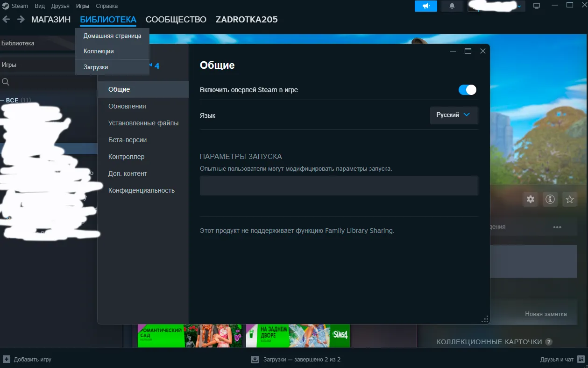Launch Big Picture mode via monitor icon
The width and height of the screenshot is (588, 368).
(537, 6)
